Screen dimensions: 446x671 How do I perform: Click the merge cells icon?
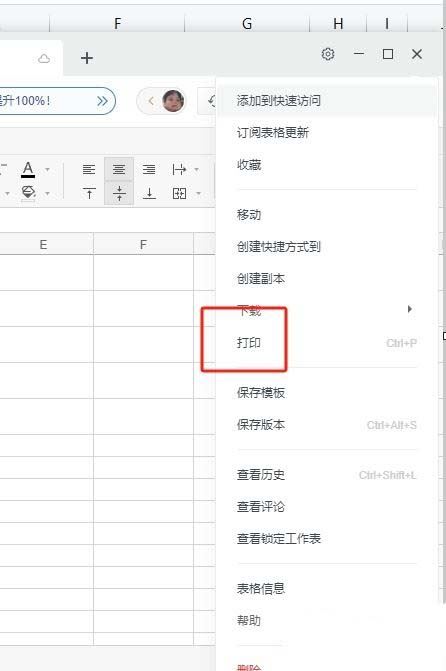click(179, 193)
